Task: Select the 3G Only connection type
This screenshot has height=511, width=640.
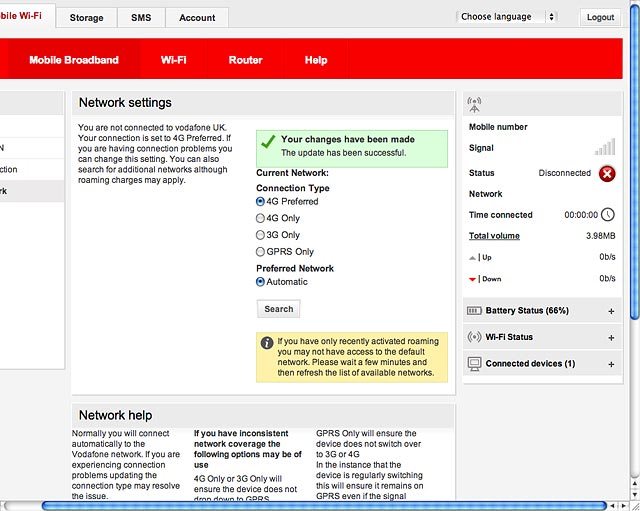Action: coord(260,235)
